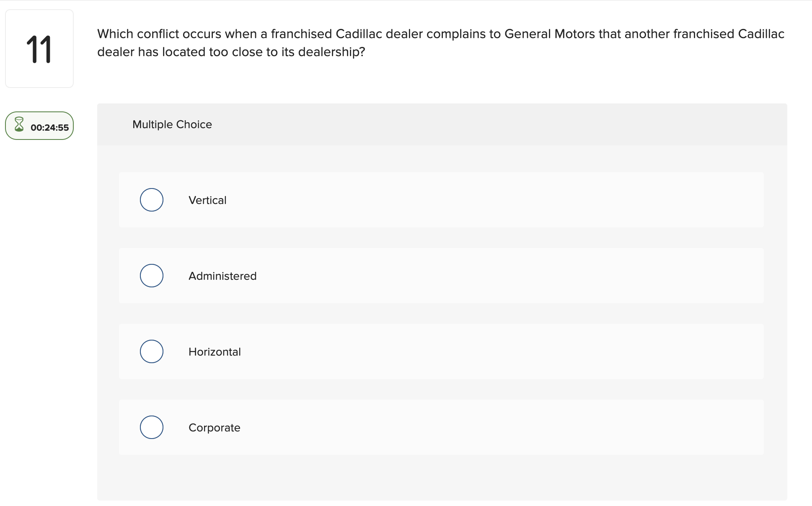Click the "Horizontal" answer text
Viewport: 812px width, 506px height.
coord(215,352)
